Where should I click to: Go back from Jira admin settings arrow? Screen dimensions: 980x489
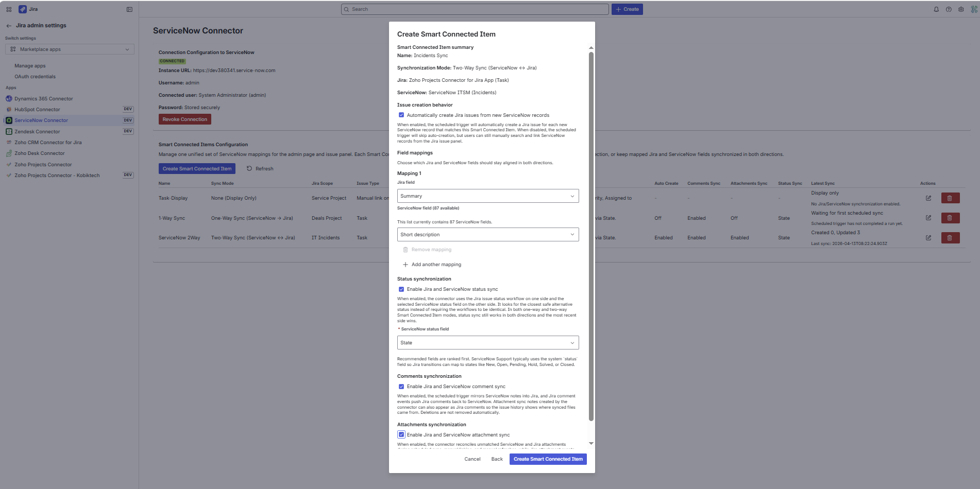point(9,26)
